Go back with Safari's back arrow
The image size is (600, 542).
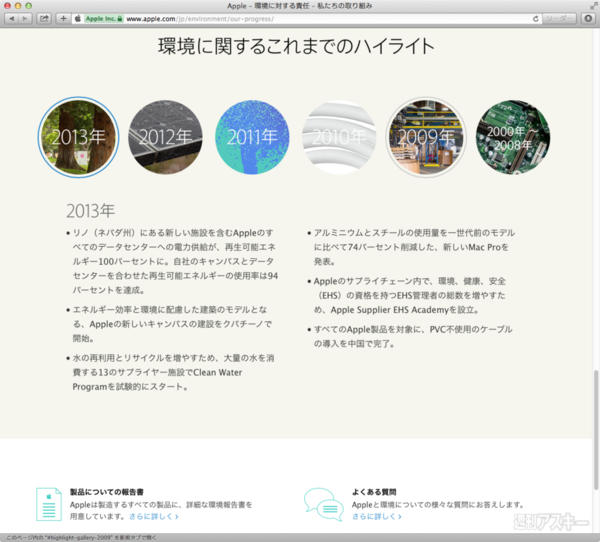(11, 18)
